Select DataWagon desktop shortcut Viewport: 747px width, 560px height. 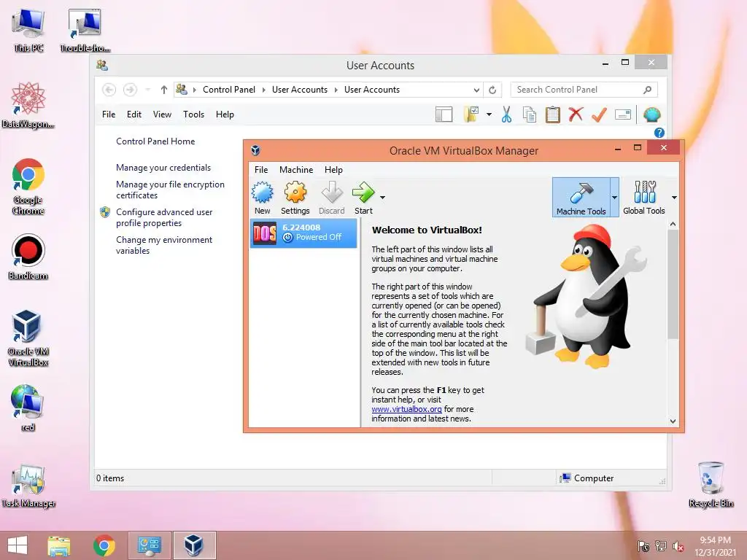(28, 106)
